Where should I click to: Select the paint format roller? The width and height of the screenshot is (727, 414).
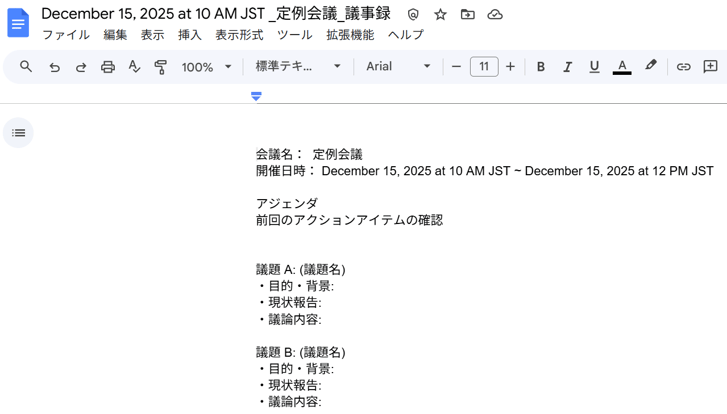(x=161, y=67)
